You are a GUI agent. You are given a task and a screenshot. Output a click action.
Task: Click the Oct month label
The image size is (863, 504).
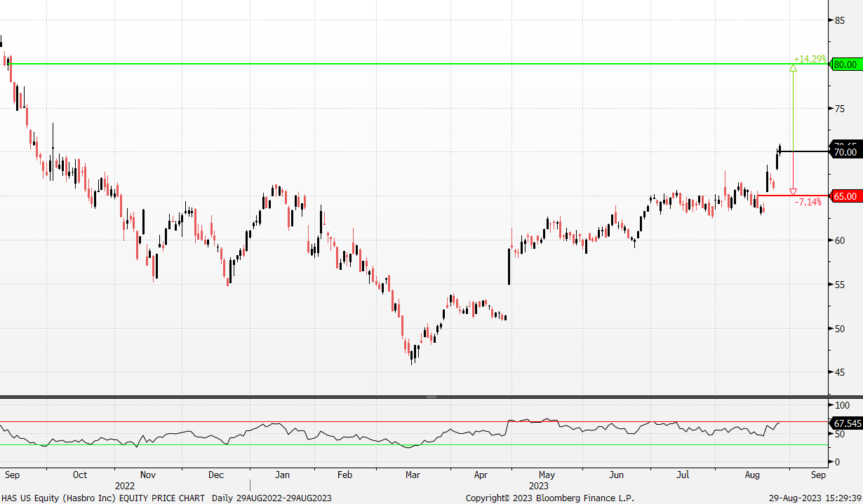coord(80,475)
